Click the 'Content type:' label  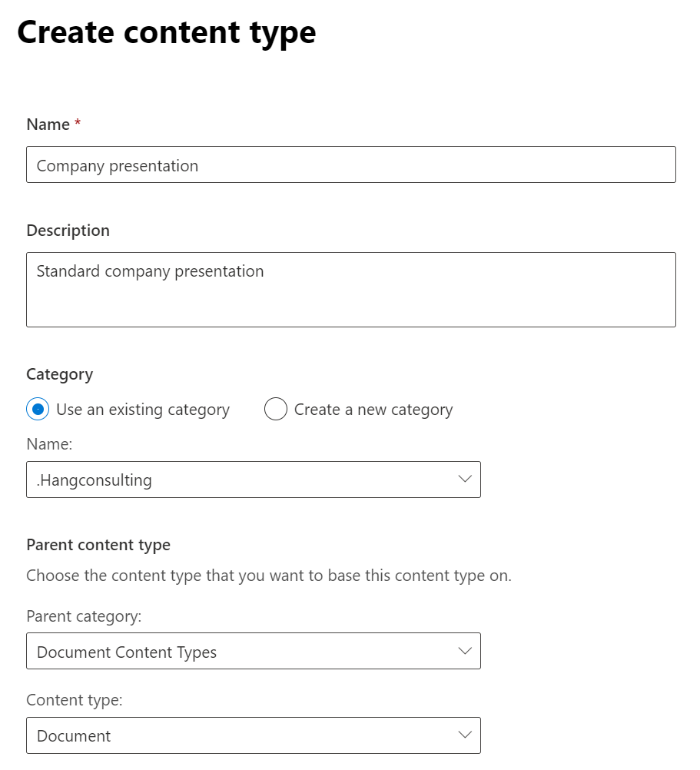click(x=75, y=700)
